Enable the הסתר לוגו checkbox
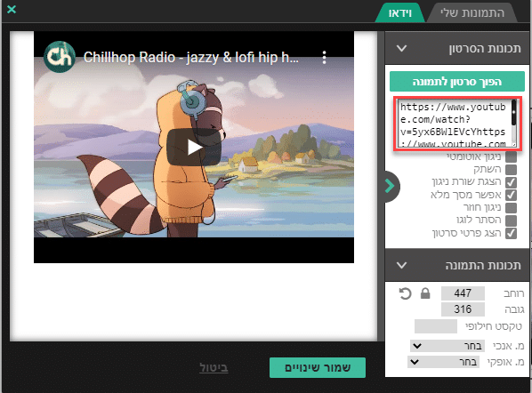Screen dimensions: 532x393 point(511,221)
